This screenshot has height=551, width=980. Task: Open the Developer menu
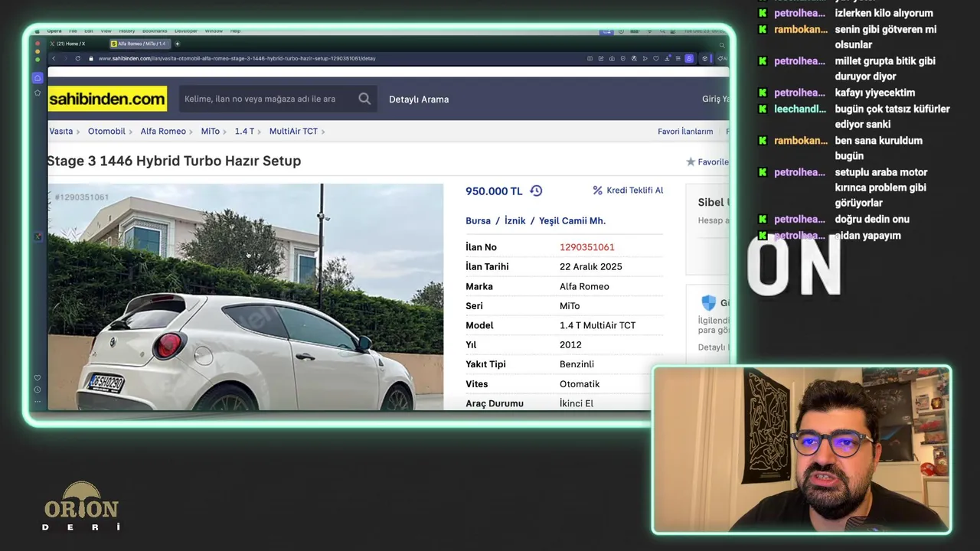point(185,31)
